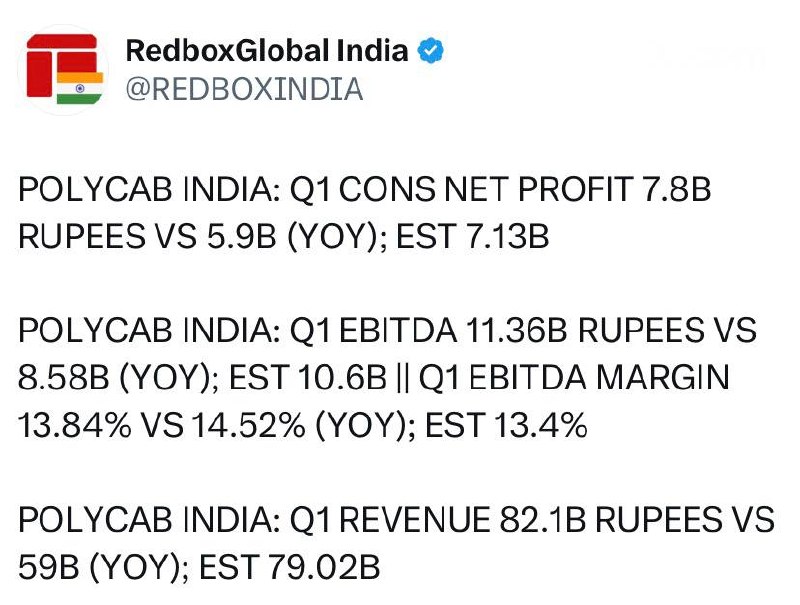
Task: Click the EST 10.6B estimate text
Action: [308, 378]
